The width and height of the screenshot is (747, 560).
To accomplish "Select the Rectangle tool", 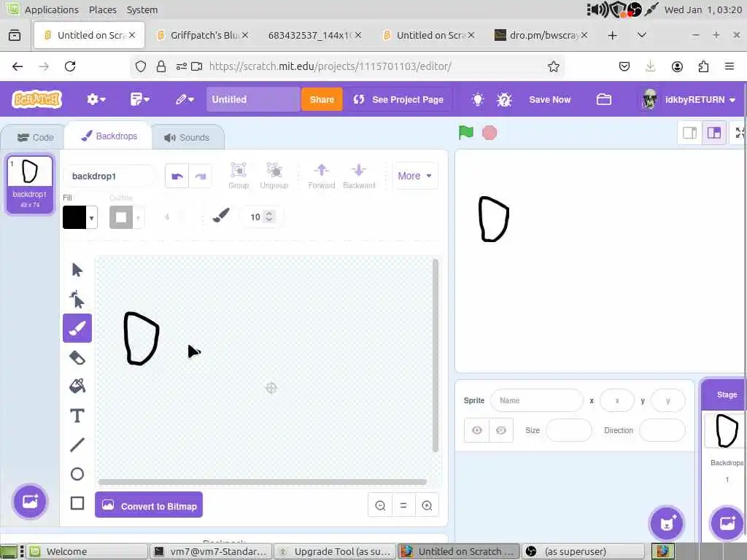I will pos(77,503).
